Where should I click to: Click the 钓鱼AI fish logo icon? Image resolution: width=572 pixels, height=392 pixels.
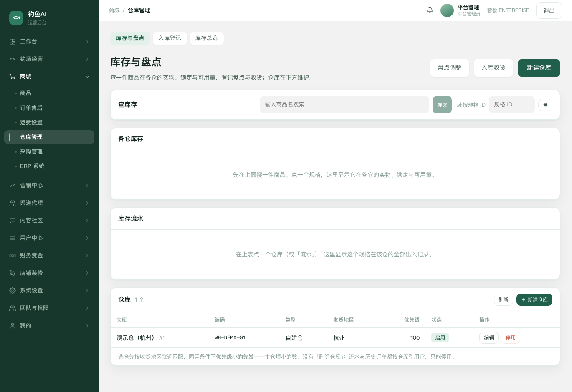[x=16, y=18]
